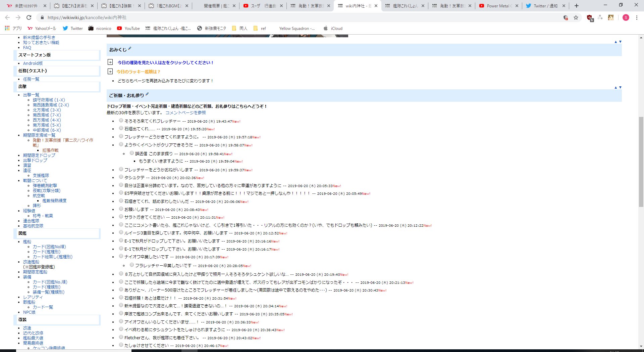Click the ▲ arrow above ご祈願・お礼参り
The image size is (644, 352).
click(x=616, y=87)
